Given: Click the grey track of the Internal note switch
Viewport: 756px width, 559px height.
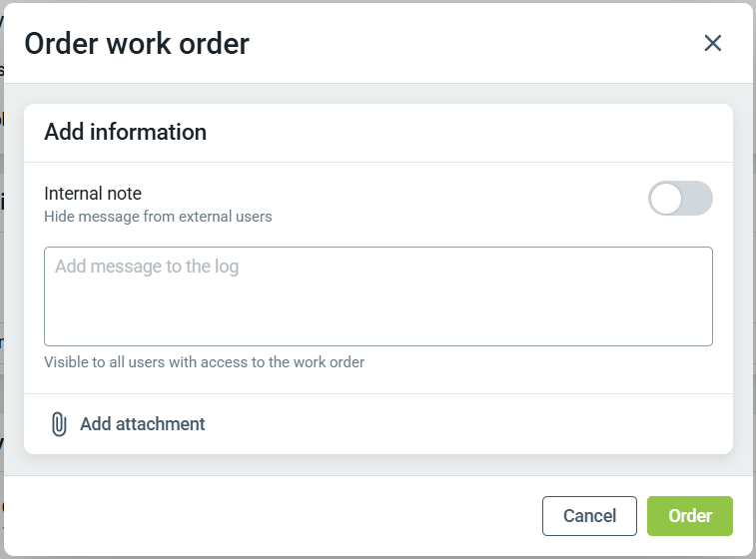Looking at the screenshot, I should pyautogui.click(x=698, y=199).
